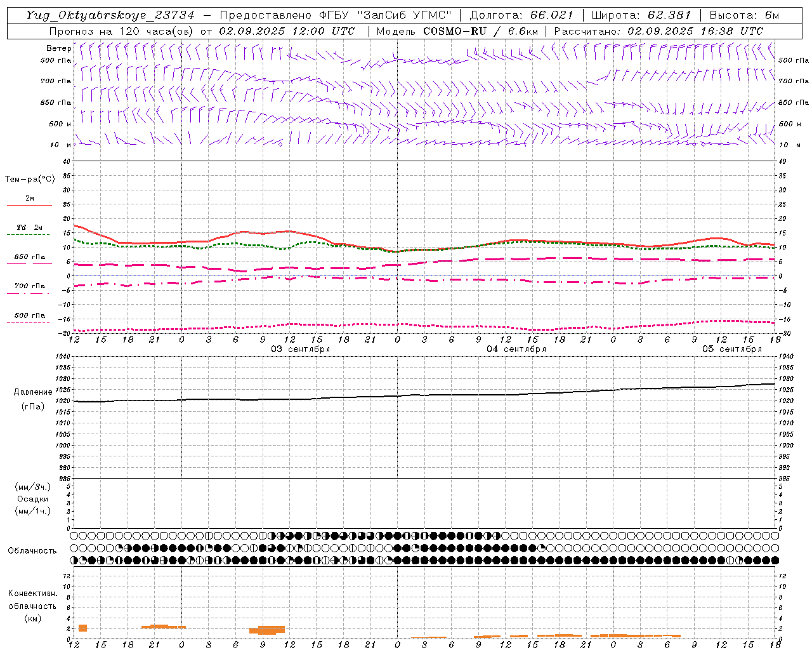
Task: Click the orange convective bar near hour 21
Action: 163,627
